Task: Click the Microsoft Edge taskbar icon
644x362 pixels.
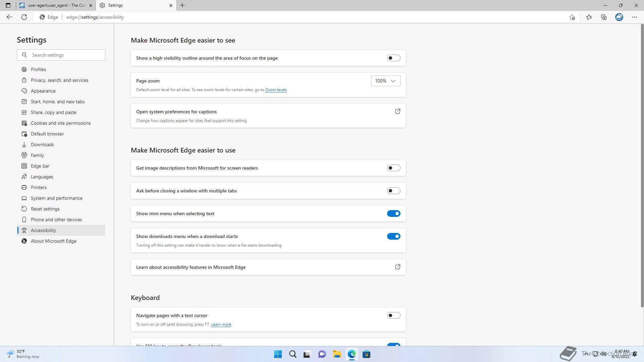Action: (352, 354)
